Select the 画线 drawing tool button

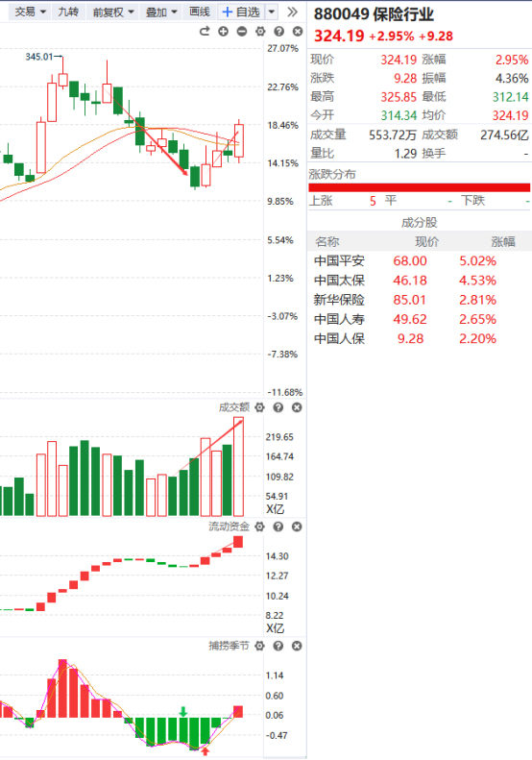(x=200, y=12)
